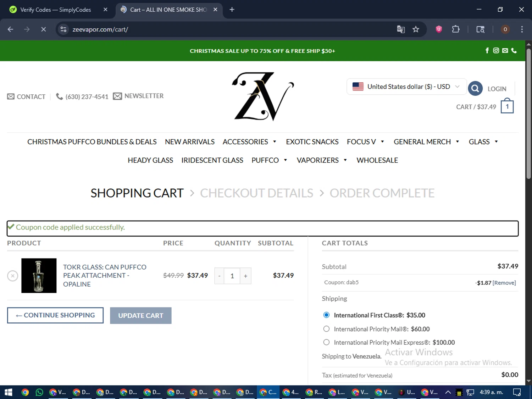Select International First Class shipping
Screen dimensions: 532x399
coord(326,315)
